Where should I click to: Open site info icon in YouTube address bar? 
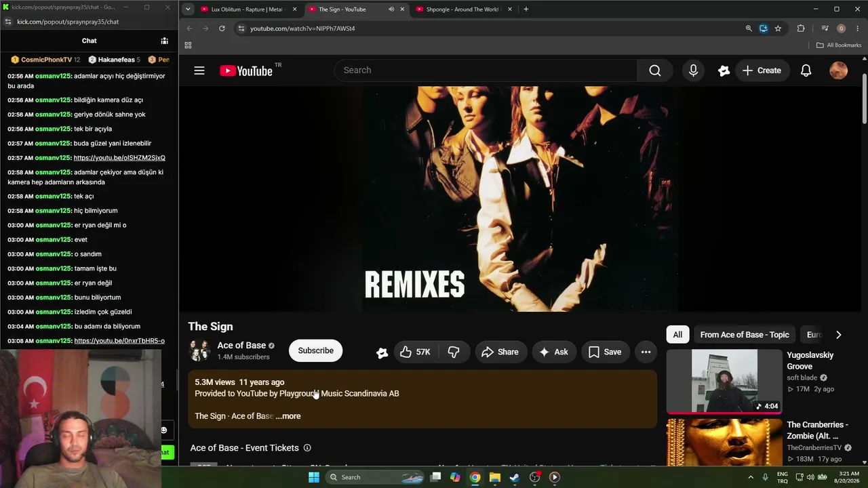(x=240, y=28)
